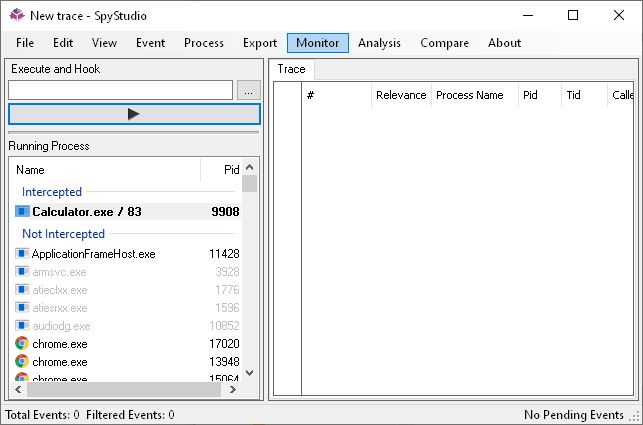643x425 pixels.
Task: Click the audiodg.exe process icon
Action: (22, 326)
